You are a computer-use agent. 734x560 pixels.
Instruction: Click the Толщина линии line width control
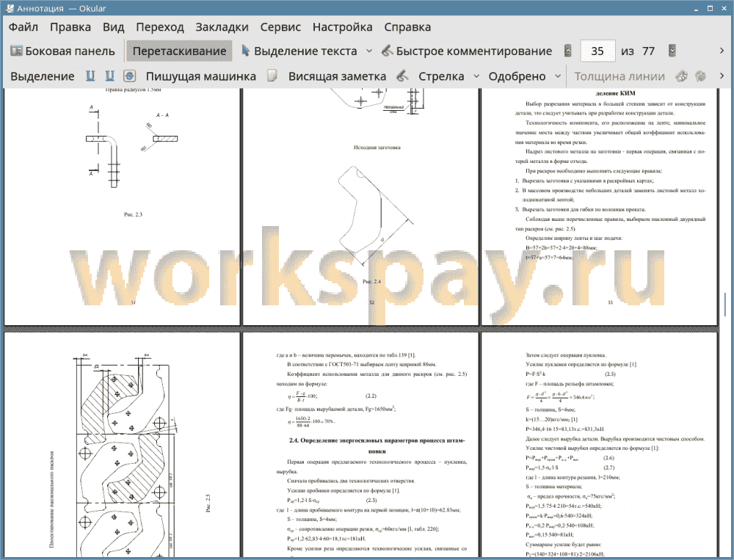coord(619,76)
